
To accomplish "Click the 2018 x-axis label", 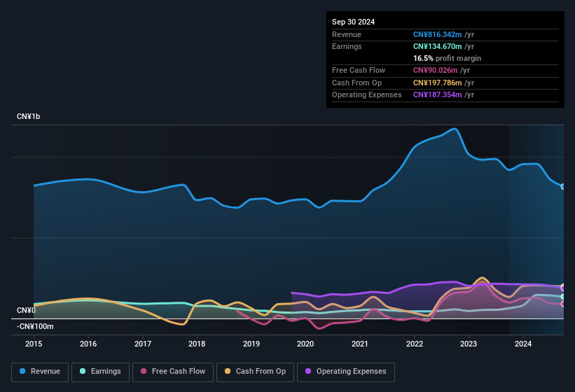I will (x=197, y=344).
